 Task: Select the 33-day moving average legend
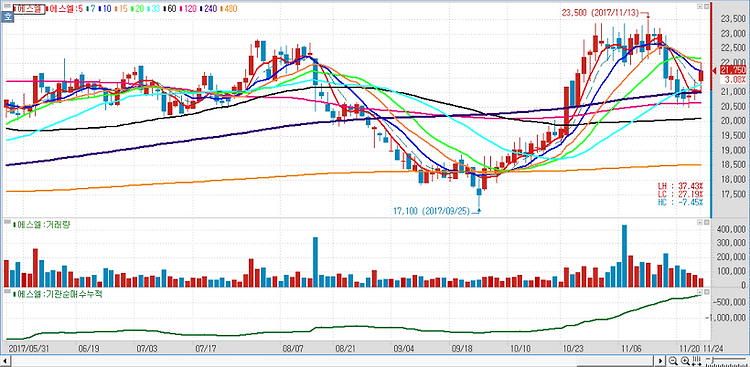pyautogui.click(x=154, y=9)
